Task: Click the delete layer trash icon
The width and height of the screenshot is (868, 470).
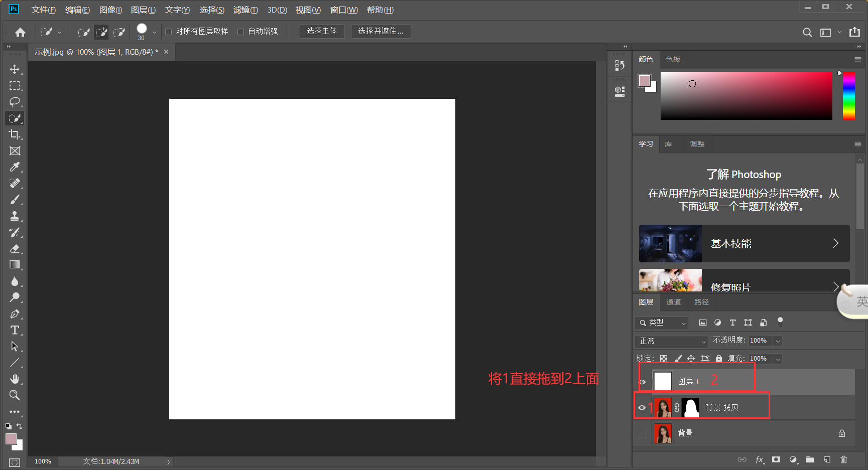Action: (x=843, y=459)
